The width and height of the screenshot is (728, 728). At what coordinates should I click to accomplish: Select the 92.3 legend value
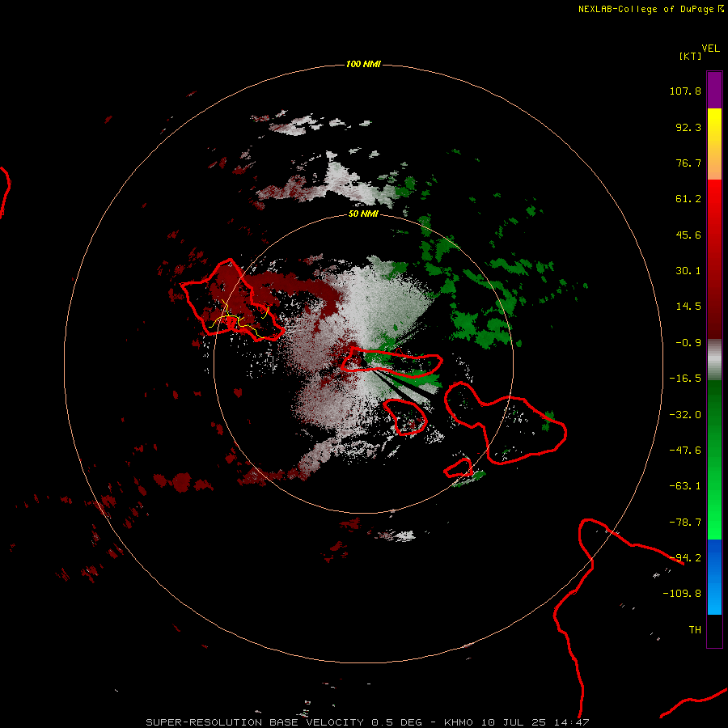[688, 127]
